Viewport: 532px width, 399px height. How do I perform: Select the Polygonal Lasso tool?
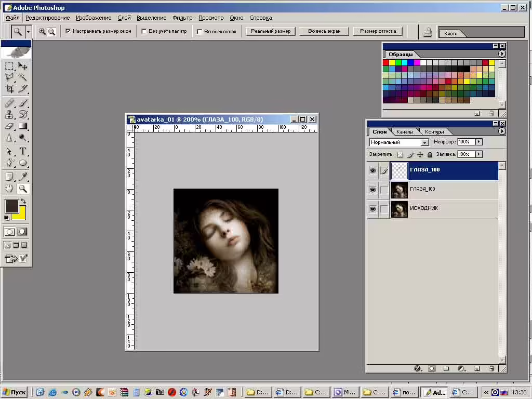pyautogui.click(x=9, y=77)
